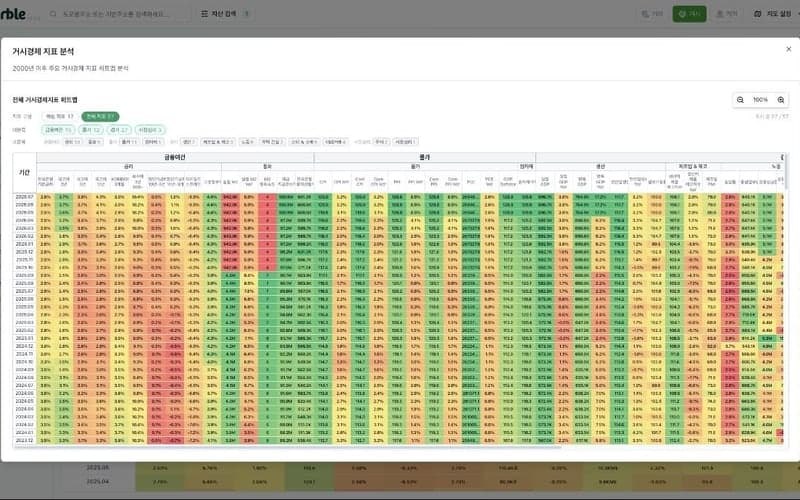Click the background address search field
The width and height of the screenshot is (800, 500).
[x=121, y=14]
